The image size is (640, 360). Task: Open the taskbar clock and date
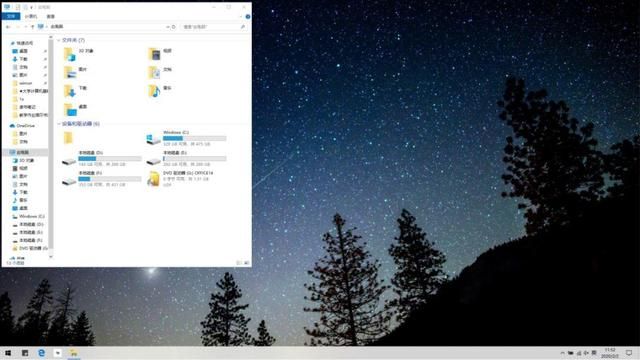(x=610, y=353)
